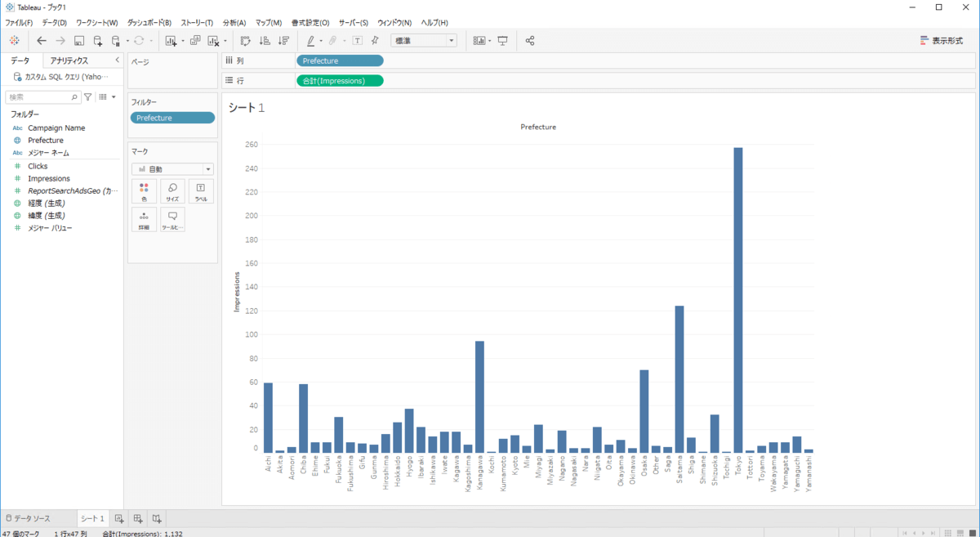The height and width of the screenshot is (537, 980).
Task: Save the workbook with the floppy disk icon
Action: click(79, 40)
